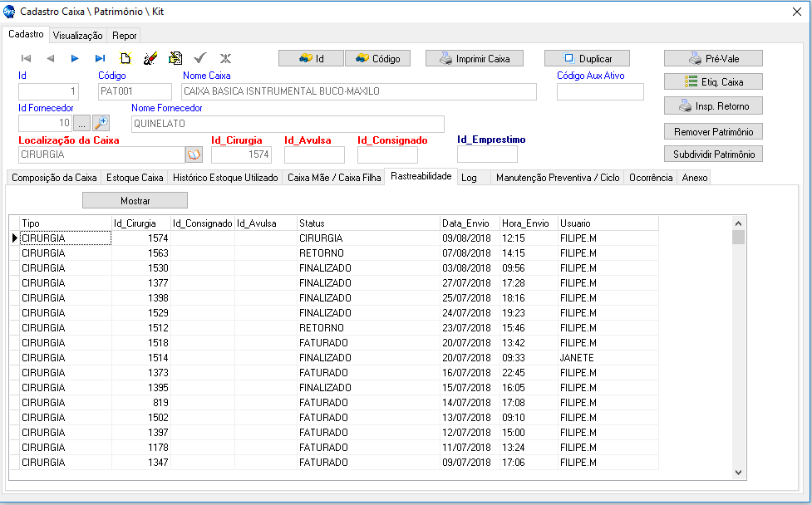Image resolution: width=812 pixels, height=505 pixels.
Task: Click the Duplicar button
Action: [x=587, y=59]
